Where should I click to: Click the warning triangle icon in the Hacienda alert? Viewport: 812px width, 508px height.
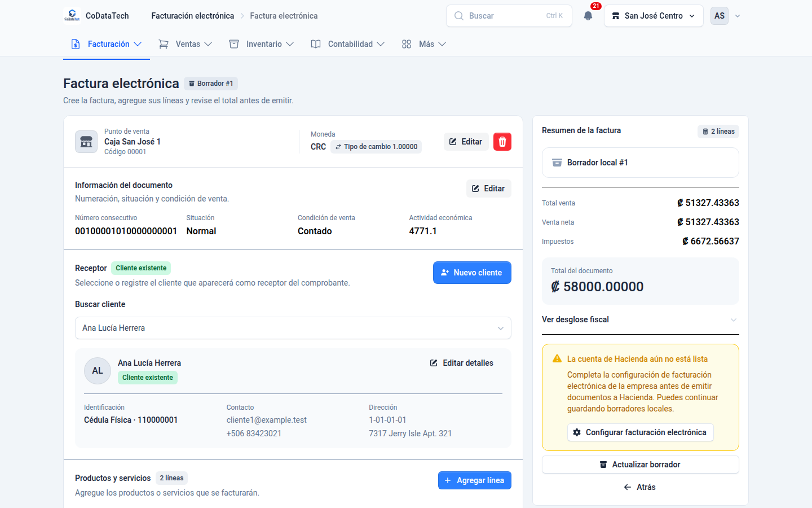point(557,359)
